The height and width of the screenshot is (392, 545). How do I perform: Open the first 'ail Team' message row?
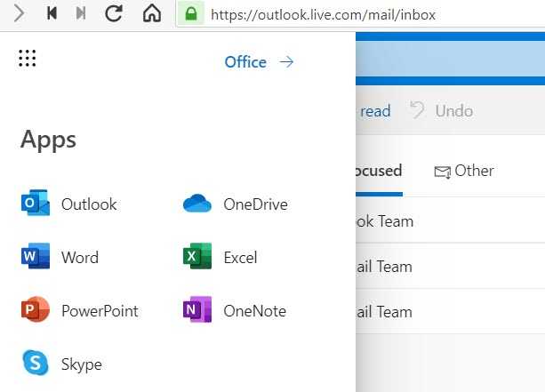[451, 266]
